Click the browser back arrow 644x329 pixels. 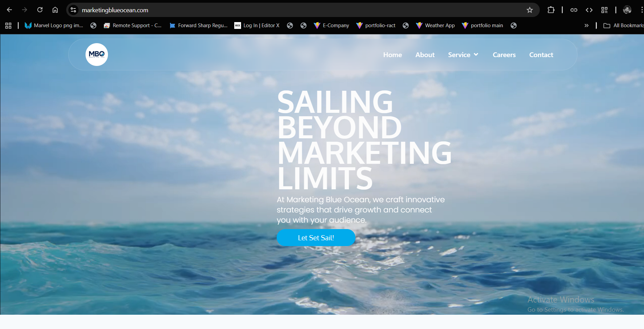point(10,10)
